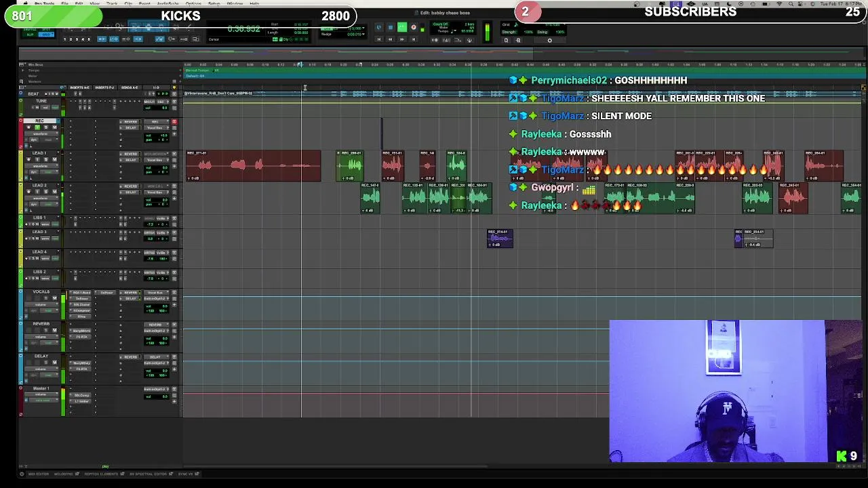Image resolution: width=868 pixels, height=488 pixels.
Task: Mute the LEAD 1 track
Action: [x=54, y=159]
